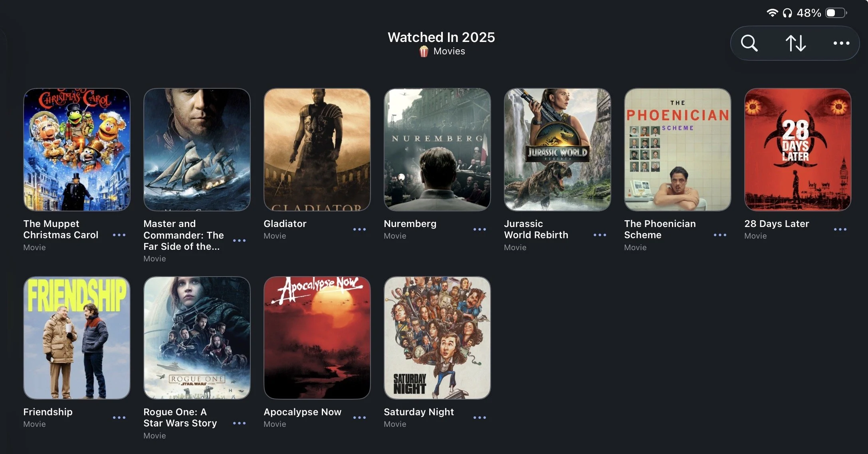The width and height of the screenshot is (868, 454).
Task: Expand menu dots for Master and Commander
Action: (x=239, y=241)
